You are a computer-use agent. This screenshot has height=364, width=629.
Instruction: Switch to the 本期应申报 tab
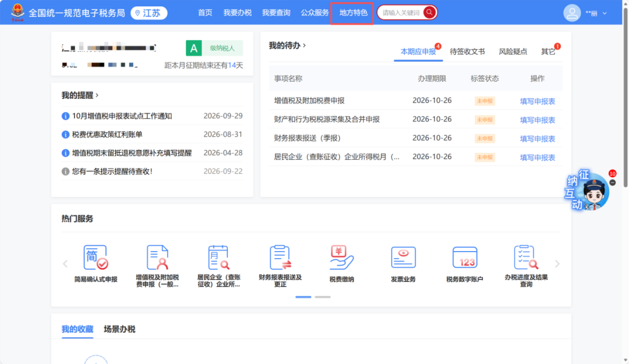[x=418, y=51]
